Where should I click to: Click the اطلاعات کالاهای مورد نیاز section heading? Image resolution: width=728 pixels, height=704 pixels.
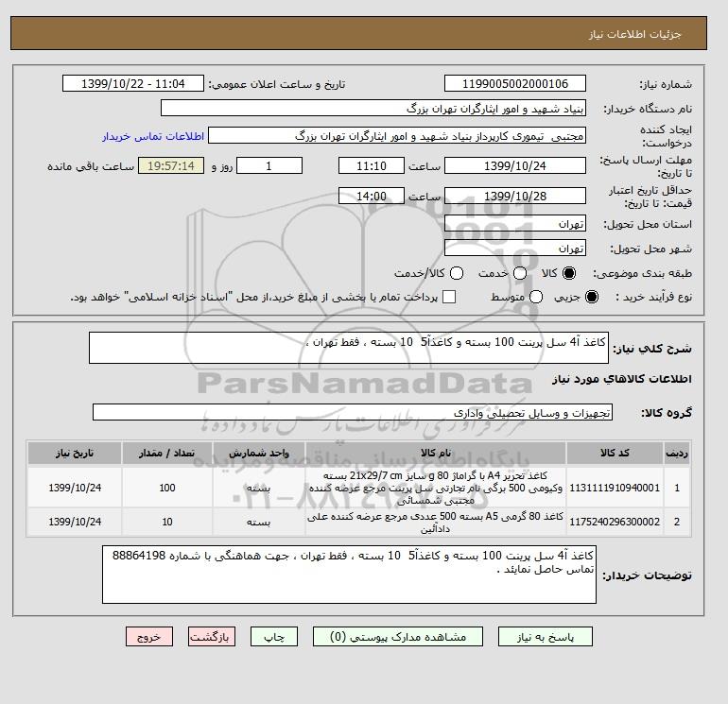coord(622,379)
